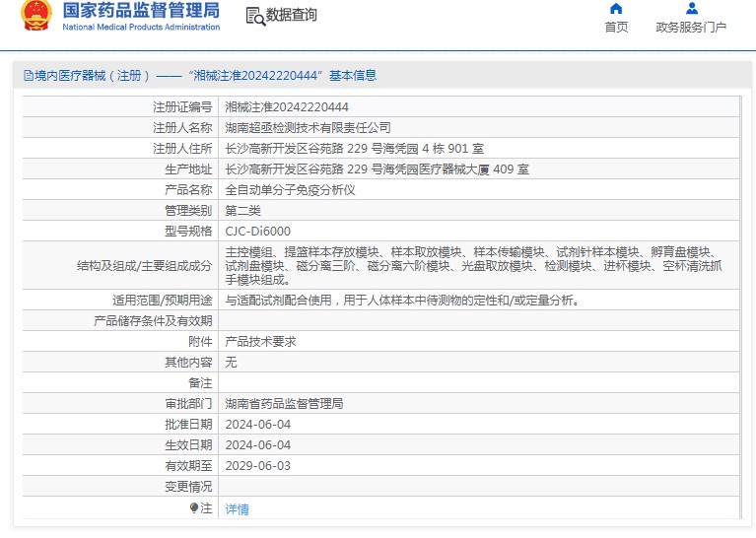756x538 pixels.
Task: Select the expiry date 2029-06-03
Action: (258, 466)
